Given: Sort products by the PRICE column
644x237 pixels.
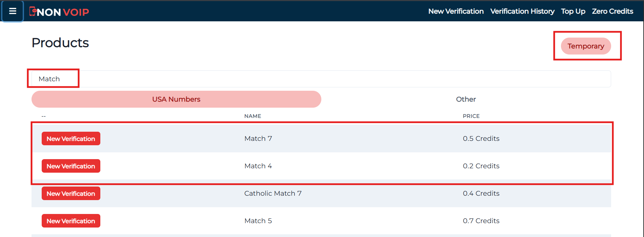Looking at the screenshot, I should click(471, 116).
